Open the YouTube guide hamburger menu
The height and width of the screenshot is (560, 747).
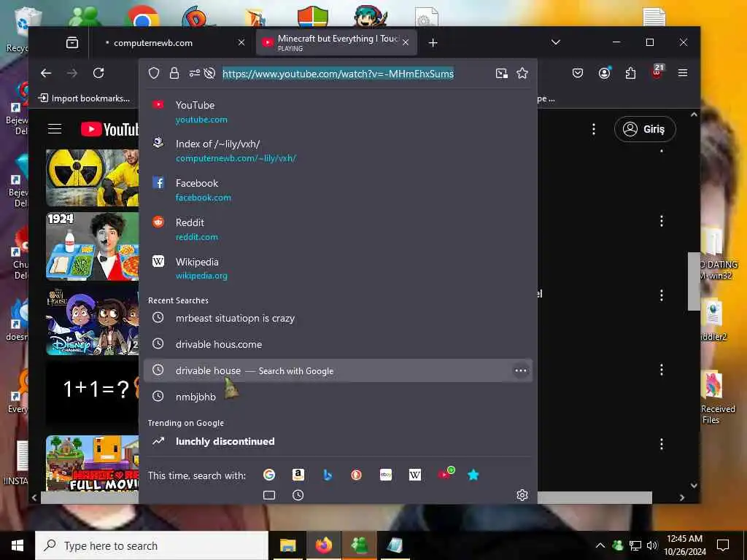(55, 129)
